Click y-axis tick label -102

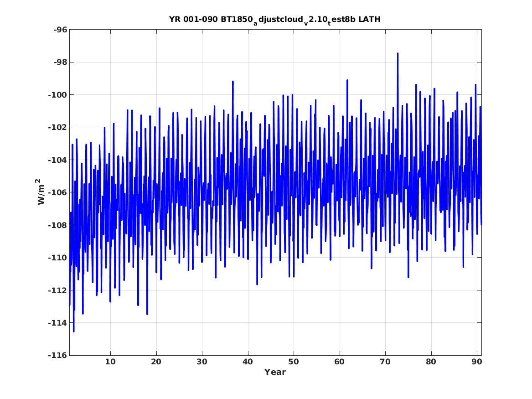point(58,127)
